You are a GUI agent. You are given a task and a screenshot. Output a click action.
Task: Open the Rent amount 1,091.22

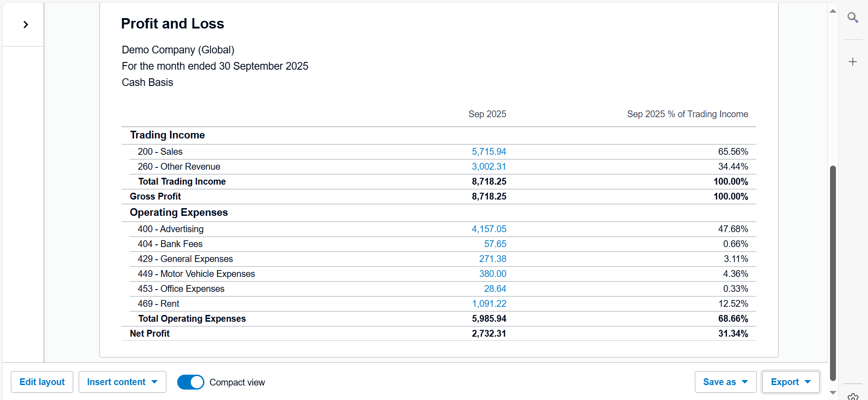[x=489, y=304]
